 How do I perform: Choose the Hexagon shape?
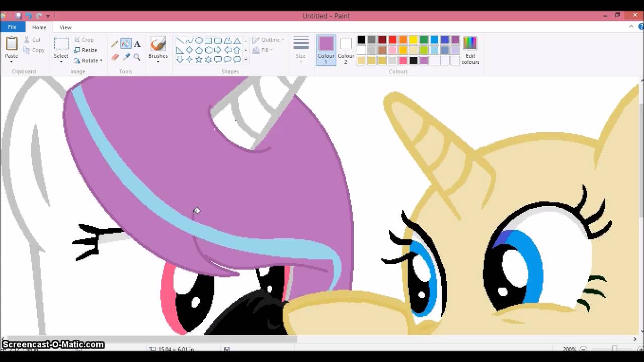point(208,50)
